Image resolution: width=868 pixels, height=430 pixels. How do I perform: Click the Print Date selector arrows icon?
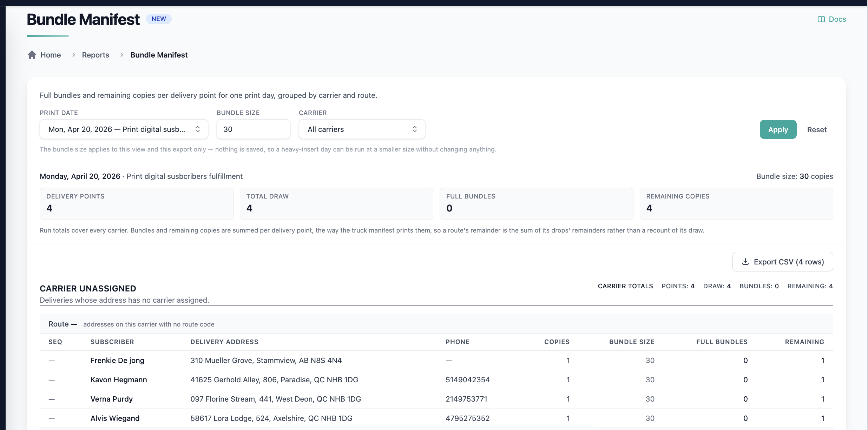point(198,129)
